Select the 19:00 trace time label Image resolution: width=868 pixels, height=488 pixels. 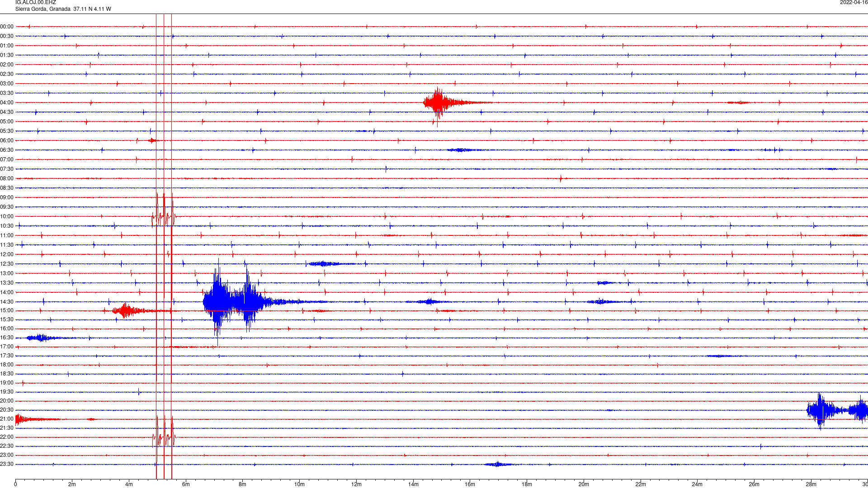click(7, 383)
